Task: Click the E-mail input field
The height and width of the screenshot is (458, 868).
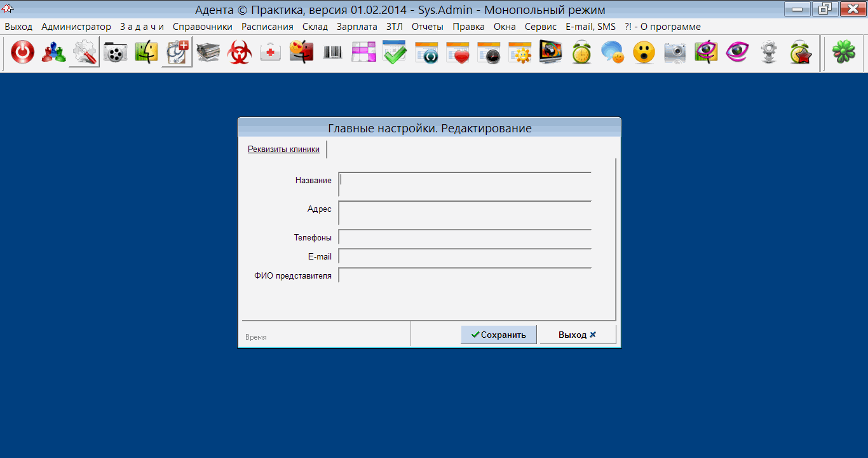Action: 465,256
